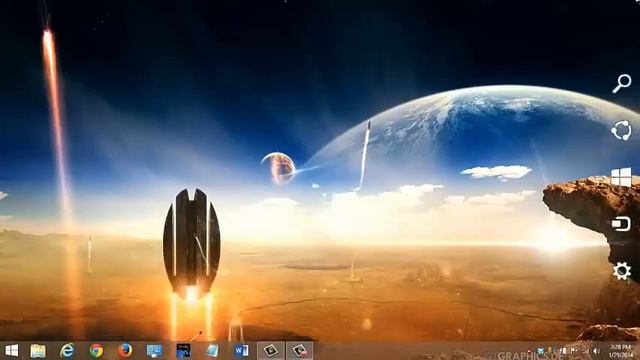Open Microsoft Word from the taskbar

point(241,351)
